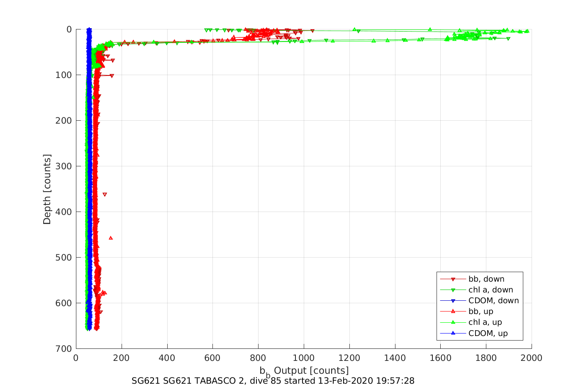Click the red up-triangle marker in legend

(453, 311)
